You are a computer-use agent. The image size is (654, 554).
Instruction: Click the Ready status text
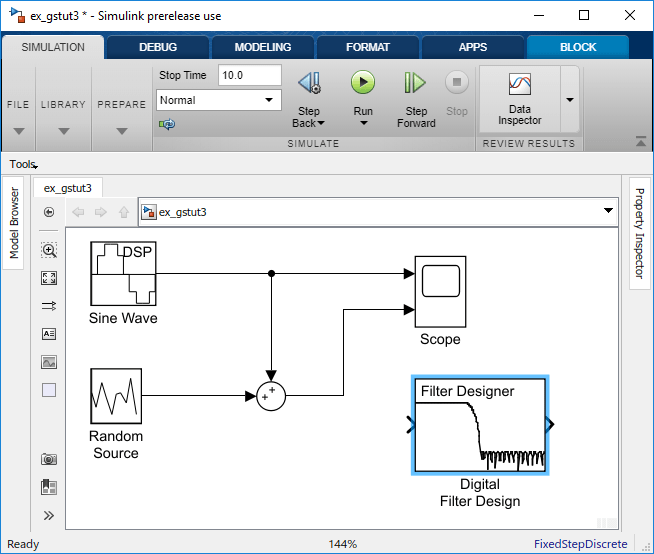point(23,544)
